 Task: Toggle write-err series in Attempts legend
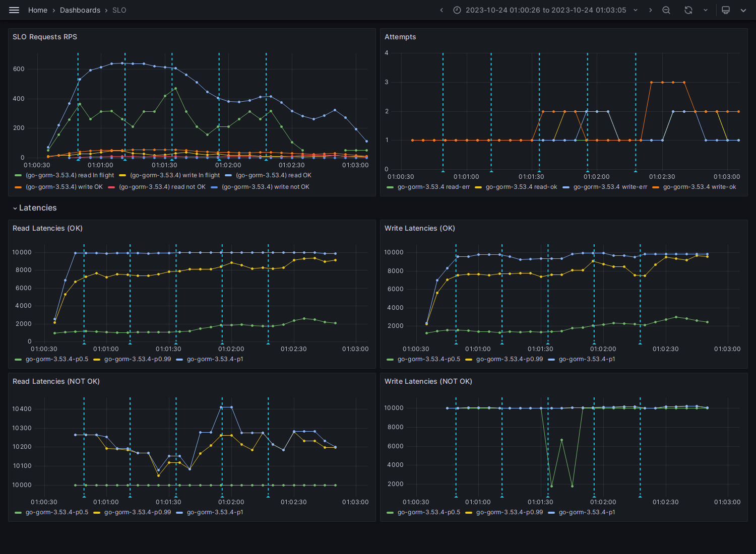[x=610, y=187]
